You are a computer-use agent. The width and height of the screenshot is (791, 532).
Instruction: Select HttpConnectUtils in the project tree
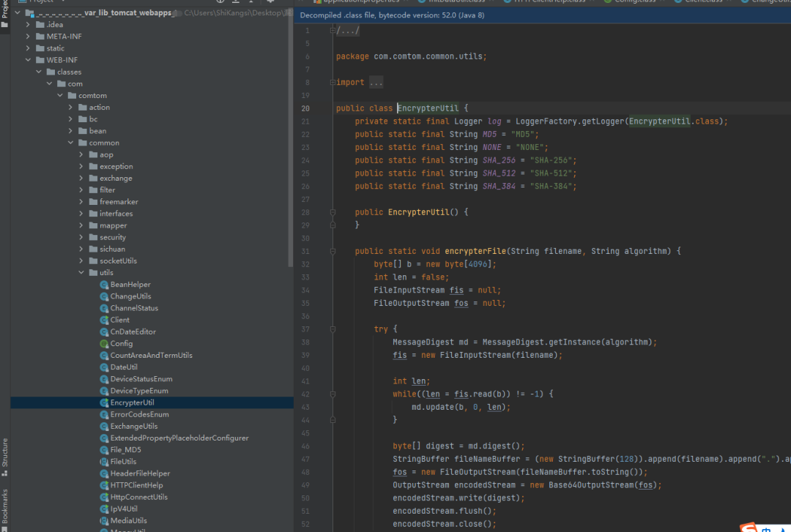coord(138,497)
